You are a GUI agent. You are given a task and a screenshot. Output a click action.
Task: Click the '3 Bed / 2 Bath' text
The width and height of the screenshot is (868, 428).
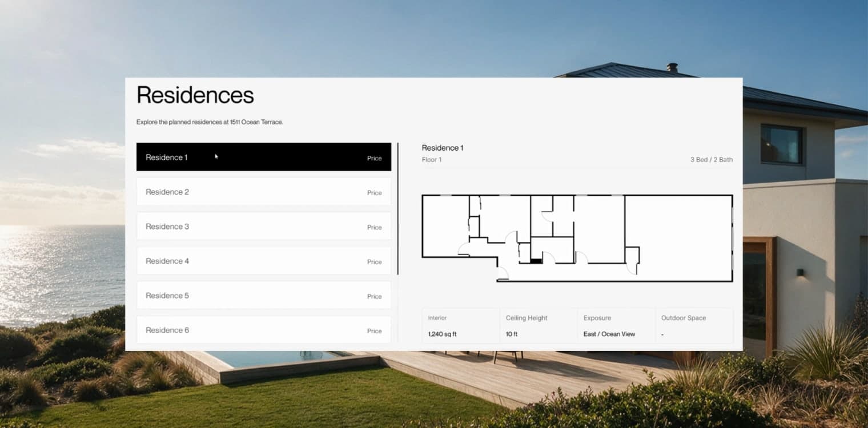coord(712,160)
